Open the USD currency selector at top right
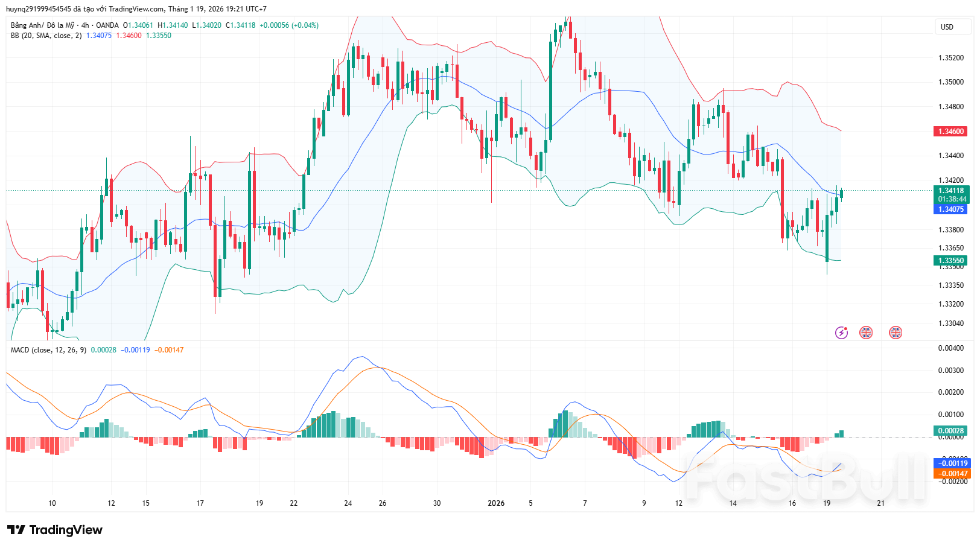The image size is (980, 548). pos(952,27)
